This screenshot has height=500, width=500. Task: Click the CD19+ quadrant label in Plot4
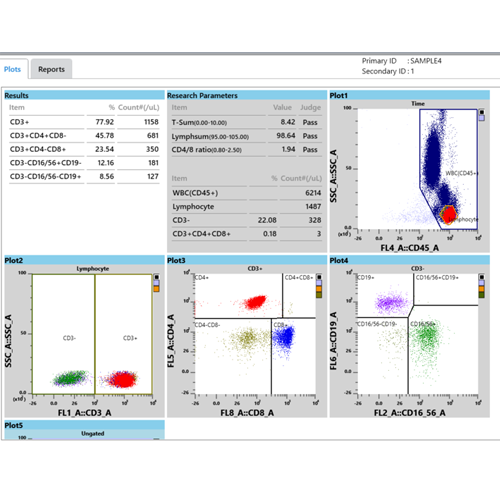366,277
